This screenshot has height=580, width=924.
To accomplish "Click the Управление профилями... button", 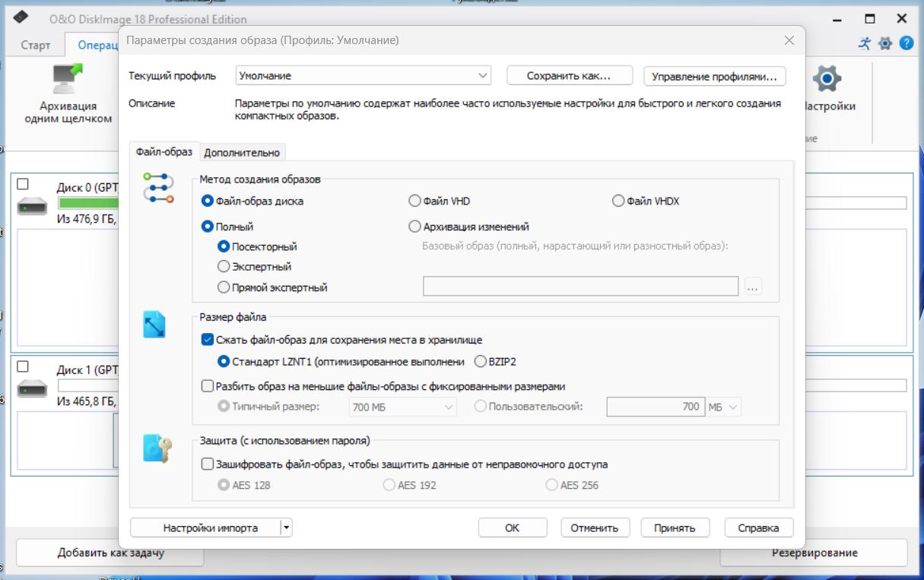I will 715,76.
